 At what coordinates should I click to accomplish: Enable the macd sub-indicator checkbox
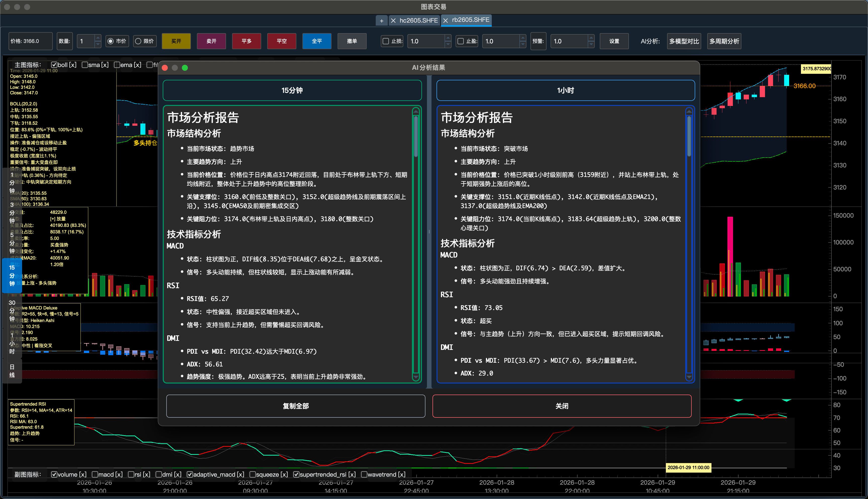coord(95,474)
